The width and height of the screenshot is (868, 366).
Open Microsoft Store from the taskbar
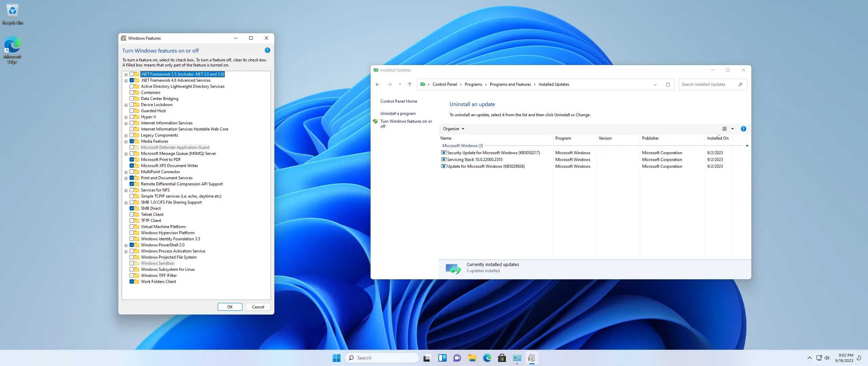502,358
